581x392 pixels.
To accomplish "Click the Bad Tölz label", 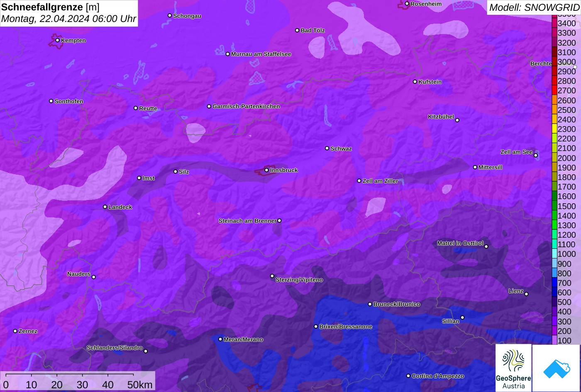I will pyautogui.click(x=312, y=30).
